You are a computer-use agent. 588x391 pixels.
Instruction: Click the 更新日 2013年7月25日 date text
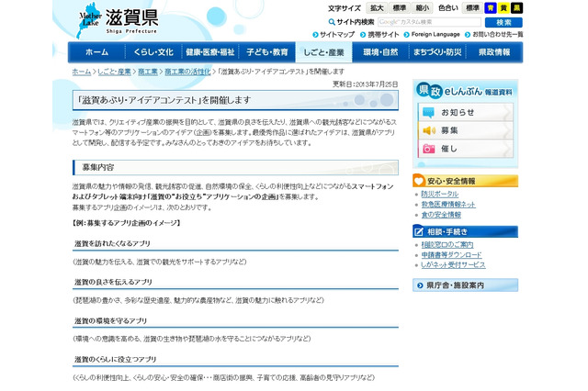(365, 84)
